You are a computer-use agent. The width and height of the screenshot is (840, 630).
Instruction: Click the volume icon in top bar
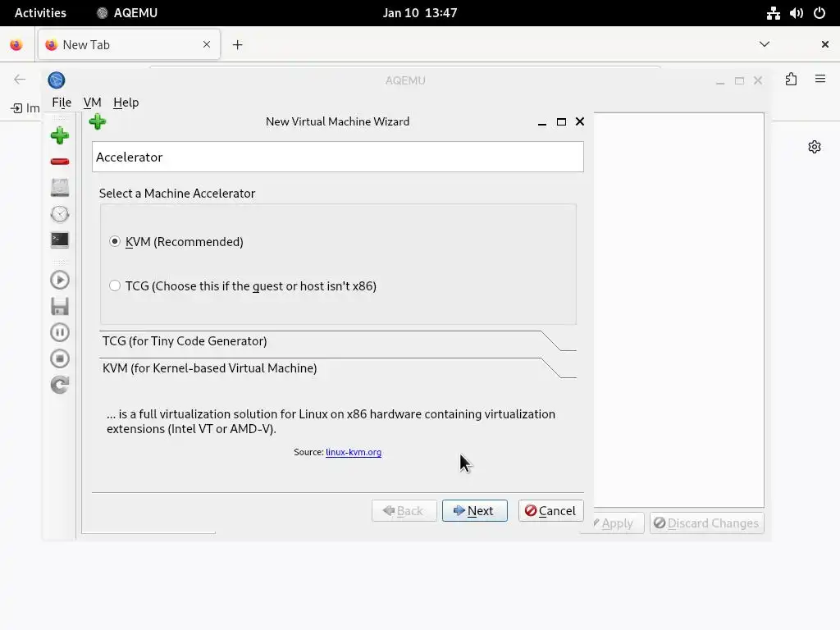point(796,13)
